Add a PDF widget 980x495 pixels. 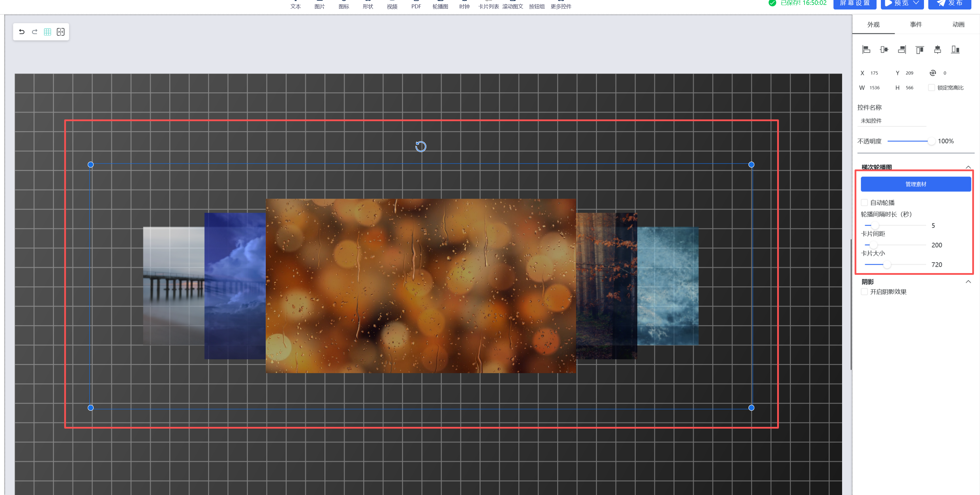(x=416, y=5)
